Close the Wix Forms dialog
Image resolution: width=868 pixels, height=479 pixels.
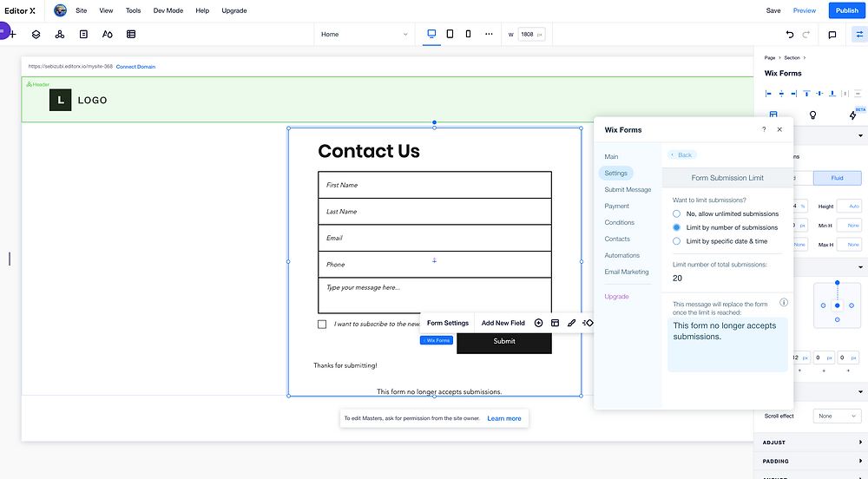click(x=779, y=129)
